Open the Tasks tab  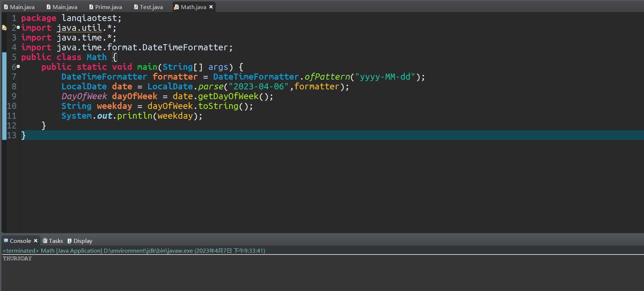pos(56,241)
